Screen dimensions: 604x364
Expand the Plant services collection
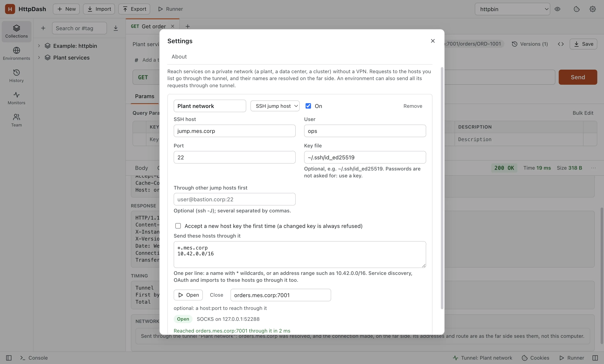click(39, 58)
